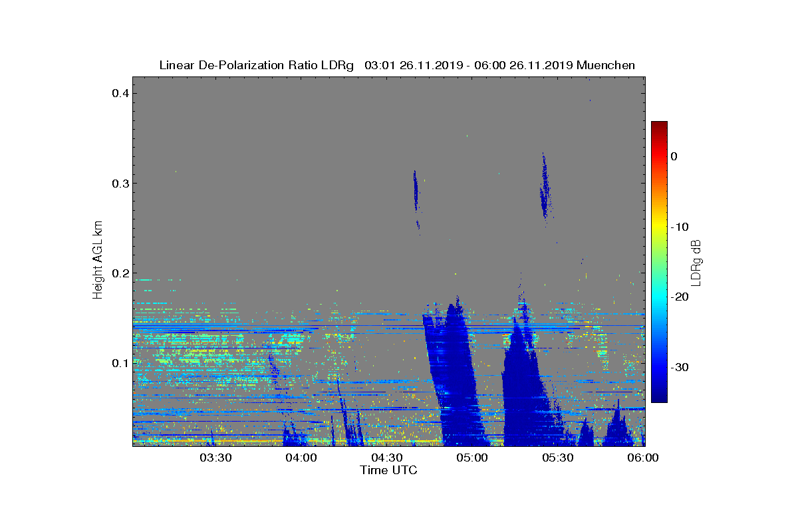Image resolution: width=798 pixels, height=532 pixels.
Task: Click the 0.2 height tick label
Action: pos(119,273)
